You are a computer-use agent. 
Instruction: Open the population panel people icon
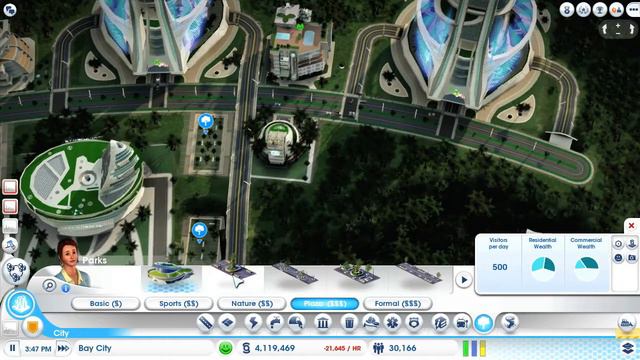(378, 348)
